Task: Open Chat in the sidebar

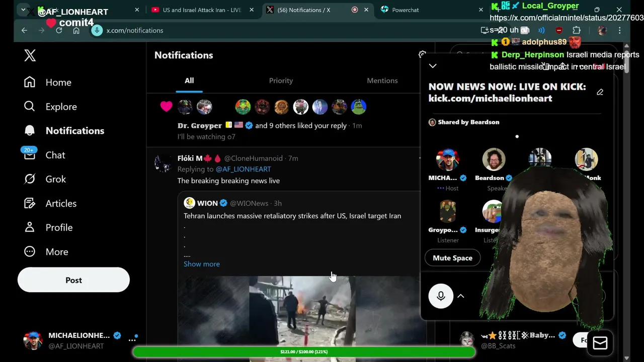Action: pyautogui.click(x=44, y=155)
